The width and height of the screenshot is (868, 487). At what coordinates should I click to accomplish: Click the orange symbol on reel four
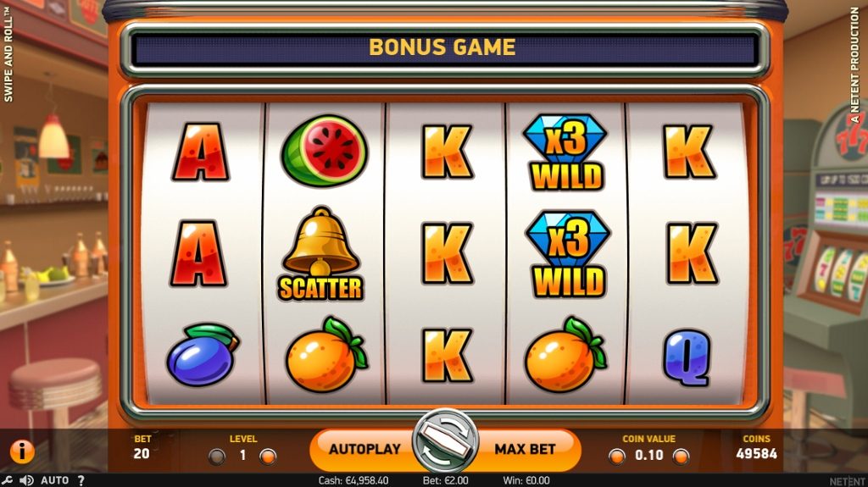(x=565, y=355)
